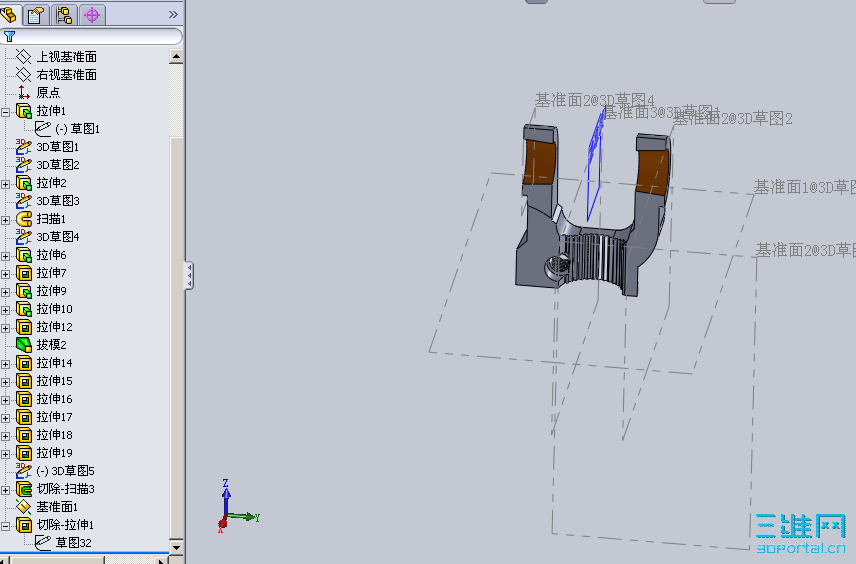Select the 扫描1 sweep feature icon

click(x=23, y=219)
